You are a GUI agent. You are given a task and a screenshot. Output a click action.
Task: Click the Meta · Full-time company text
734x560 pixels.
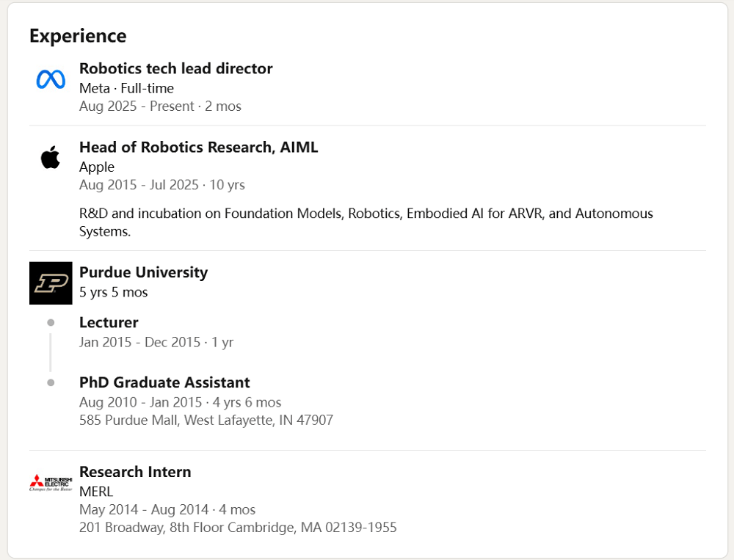126,88
